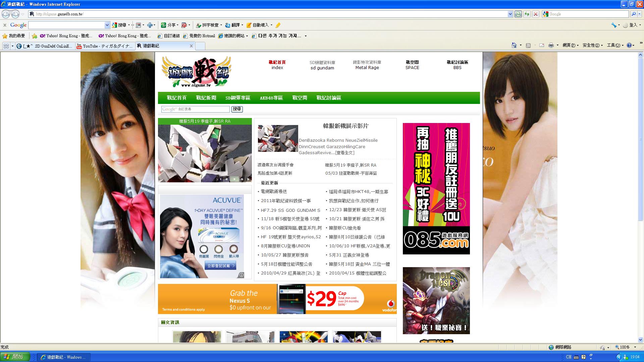Expand the address bar URL dropdown

pos(510,14)
